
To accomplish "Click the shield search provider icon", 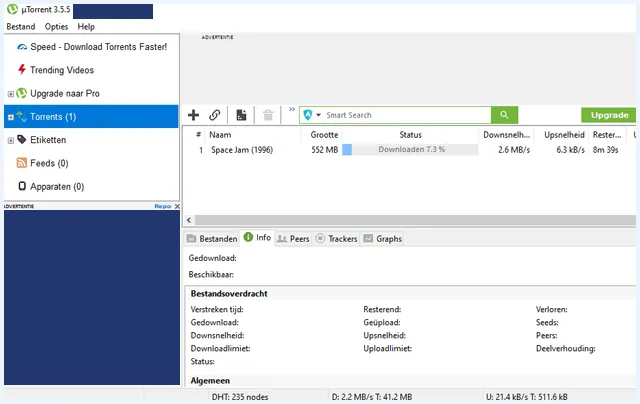I will 308,115.
